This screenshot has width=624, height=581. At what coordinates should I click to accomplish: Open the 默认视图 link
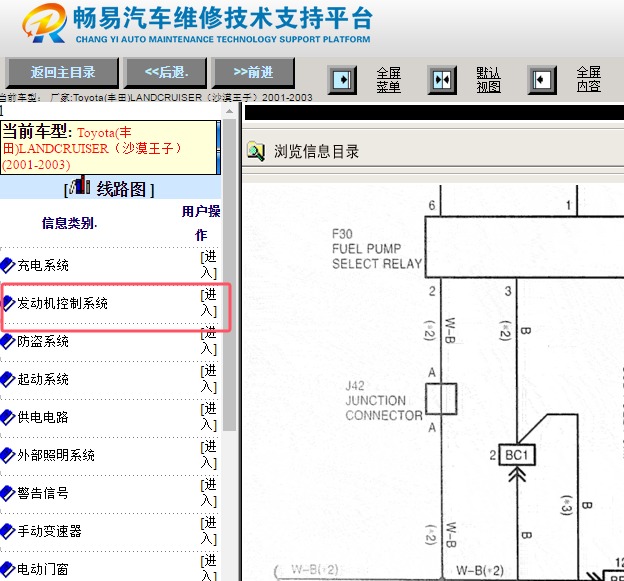coord(488,80)
